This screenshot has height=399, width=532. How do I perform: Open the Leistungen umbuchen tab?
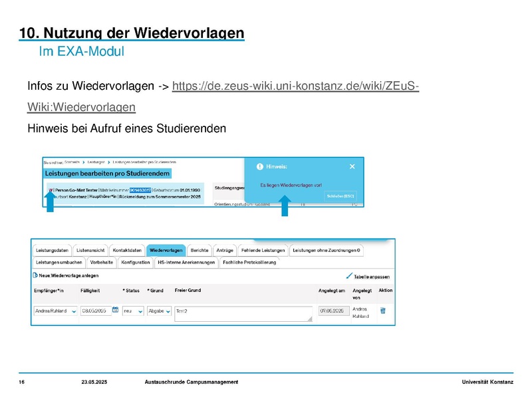tap(59, 263)
